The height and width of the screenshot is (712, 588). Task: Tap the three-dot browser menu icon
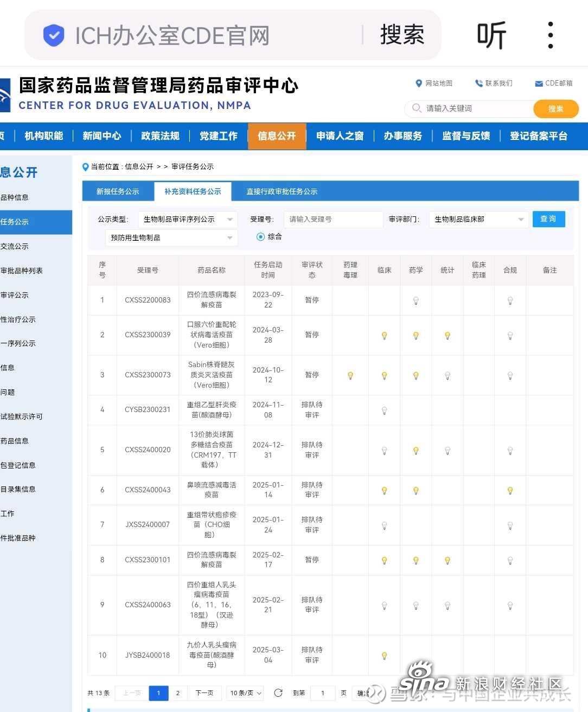tap(551, 35)
